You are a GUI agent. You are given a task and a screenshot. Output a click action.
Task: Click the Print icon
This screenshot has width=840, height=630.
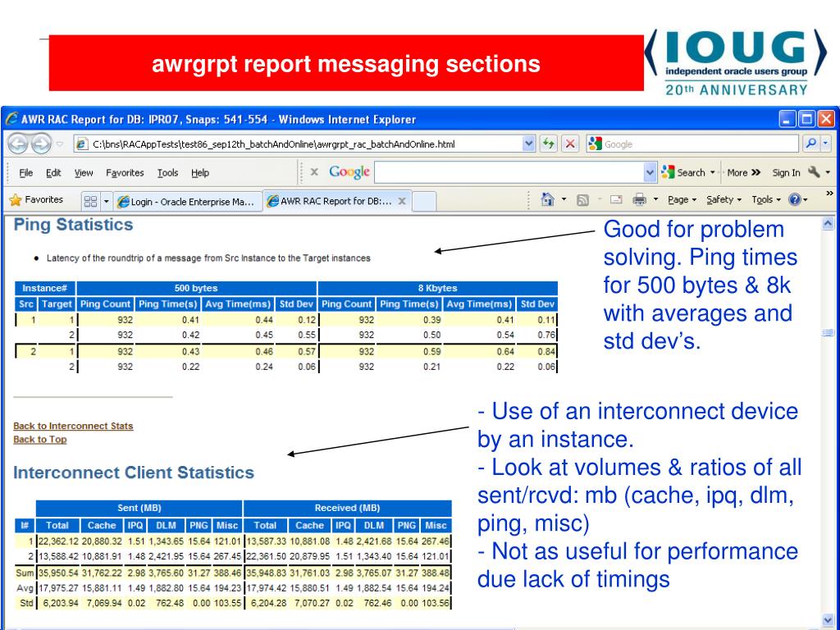click(639, 200)
